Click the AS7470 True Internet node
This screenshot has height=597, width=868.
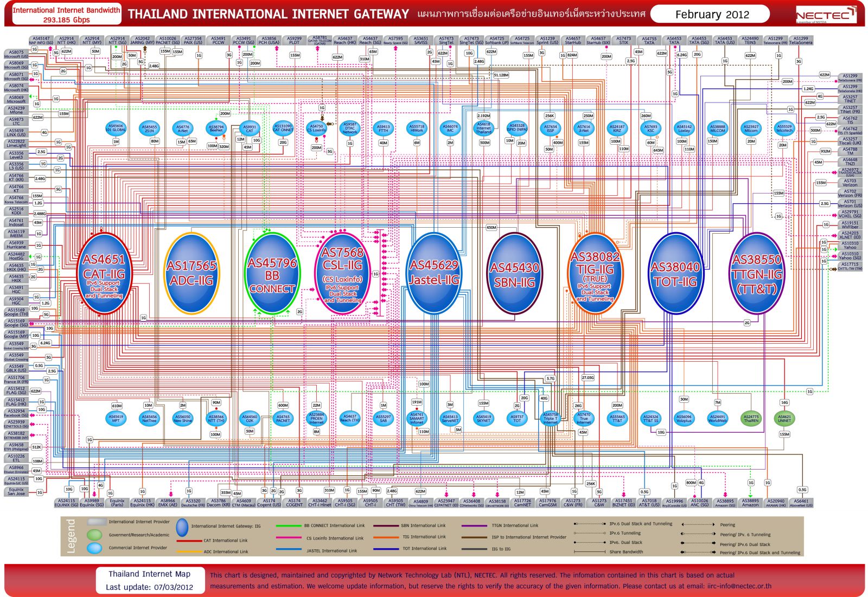pos(584,419)
